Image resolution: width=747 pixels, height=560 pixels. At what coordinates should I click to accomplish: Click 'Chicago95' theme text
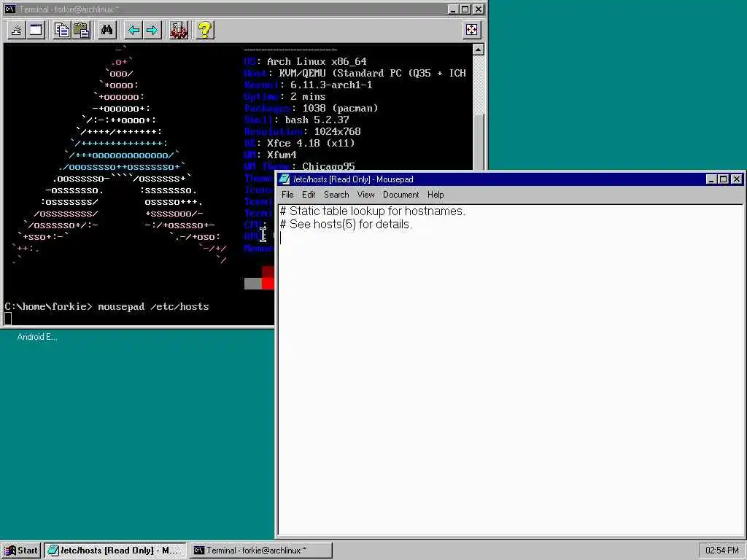point(328,166)
